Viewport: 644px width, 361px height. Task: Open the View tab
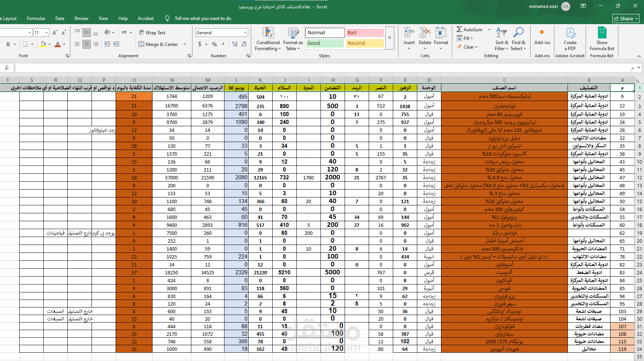[103, 18]
